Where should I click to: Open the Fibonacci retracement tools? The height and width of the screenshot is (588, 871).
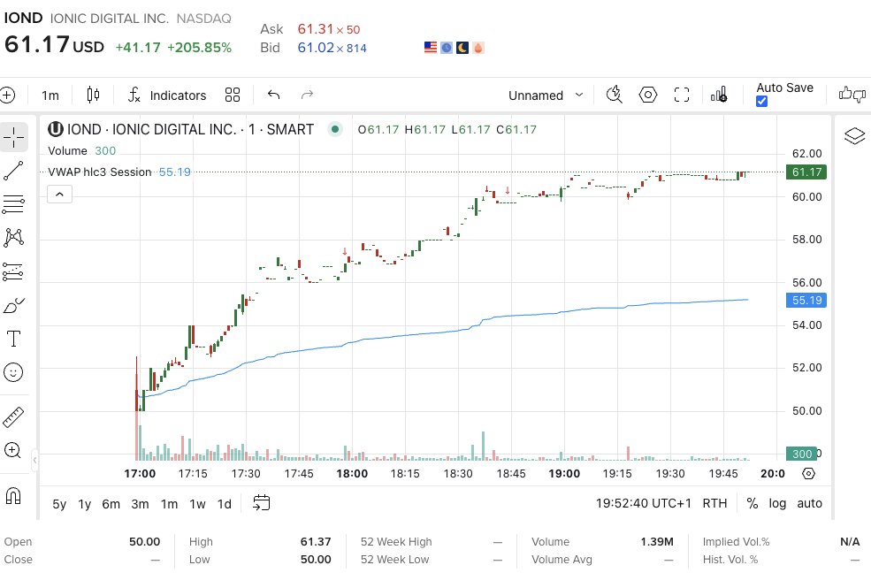(14, 203)
